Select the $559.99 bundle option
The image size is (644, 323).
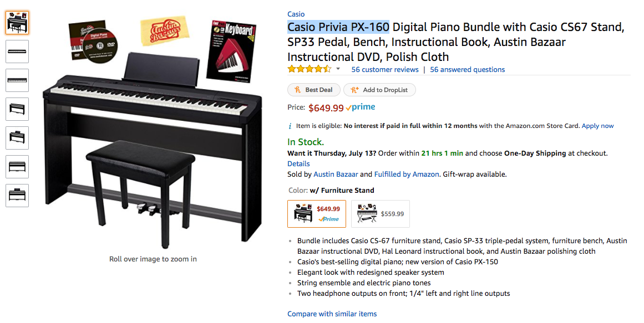click(381, 214)
